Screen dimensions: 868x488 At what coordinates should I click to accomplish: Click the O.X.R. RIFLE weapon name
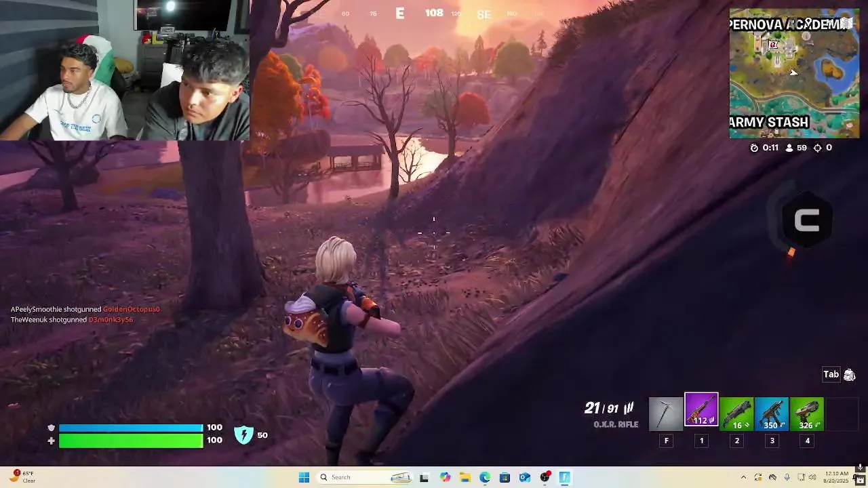[616, 424]
